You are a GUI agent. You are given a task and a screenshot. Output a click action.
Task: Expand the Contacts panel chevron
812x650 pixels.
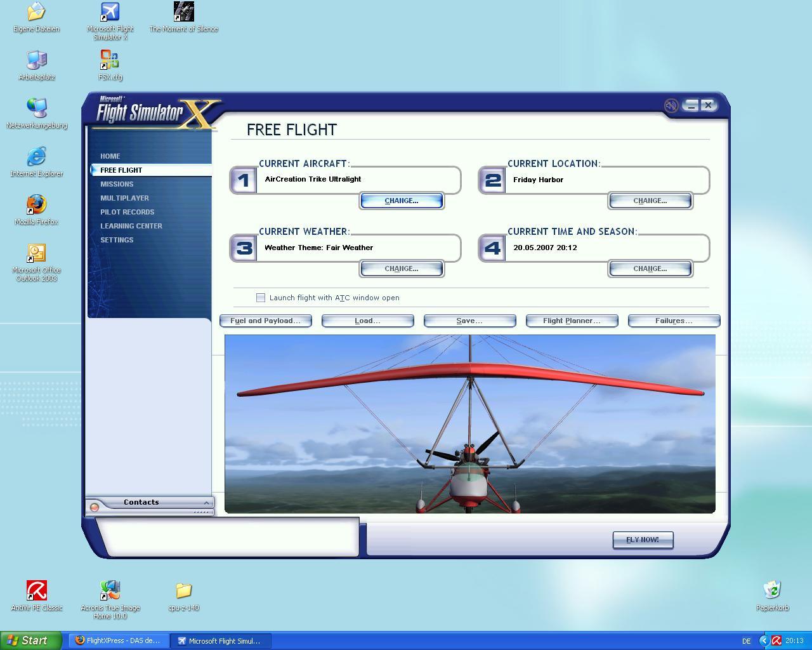click(206, 502)
